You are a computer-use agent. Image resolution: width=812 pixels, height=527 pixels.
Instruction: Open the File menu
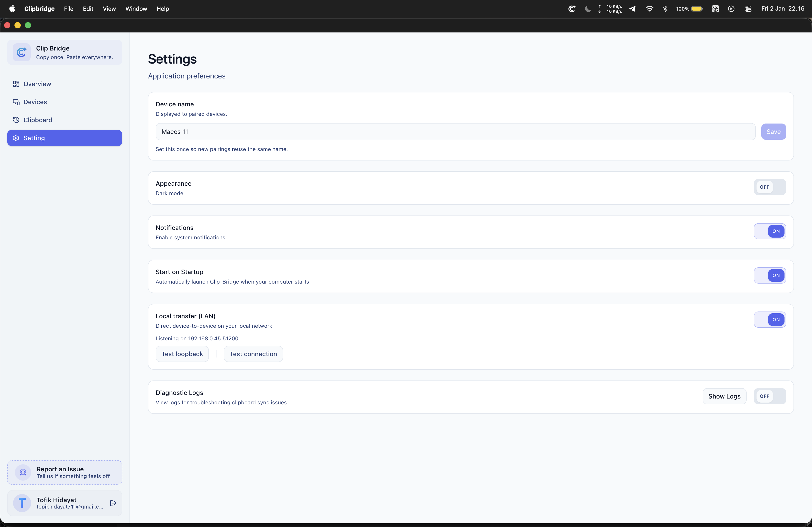pyautogui.click(x=69, y=9)
